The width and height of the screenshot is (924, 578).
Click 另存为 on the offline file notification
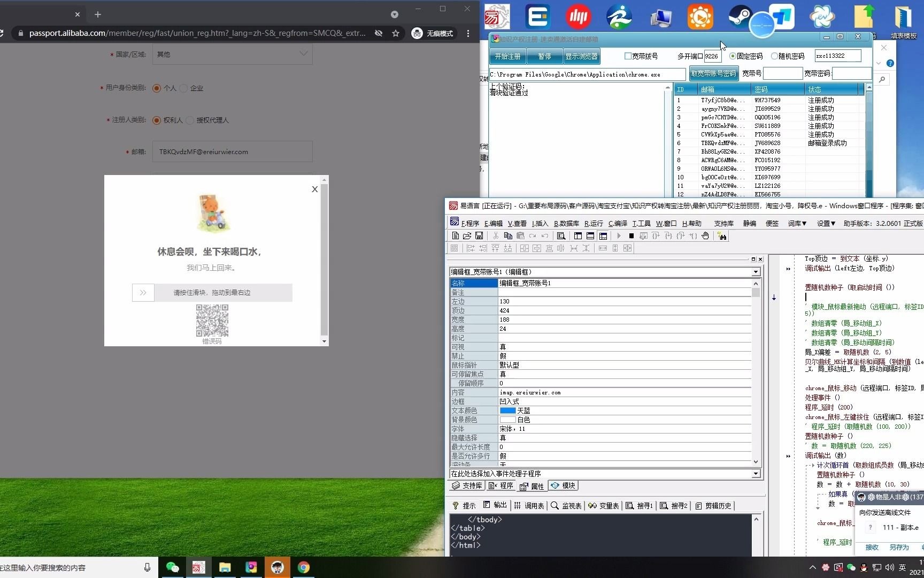click(899, 547)
